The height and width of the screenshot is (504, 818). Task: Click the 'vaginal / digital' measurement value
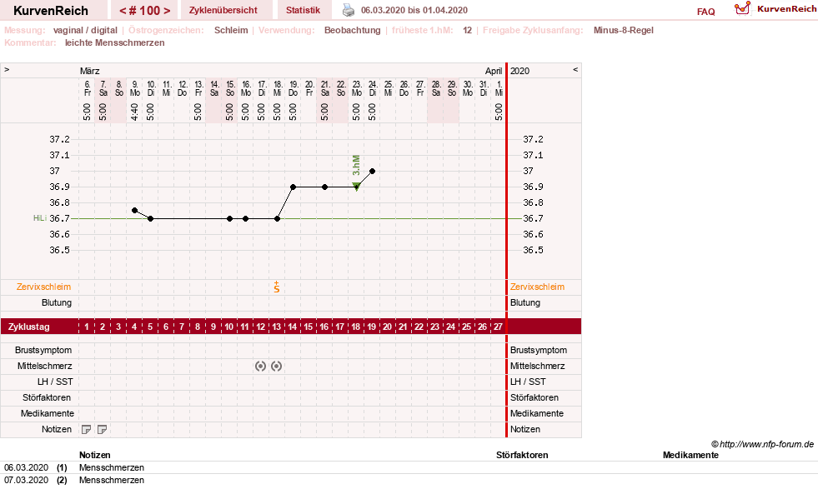tap(86, 30)
